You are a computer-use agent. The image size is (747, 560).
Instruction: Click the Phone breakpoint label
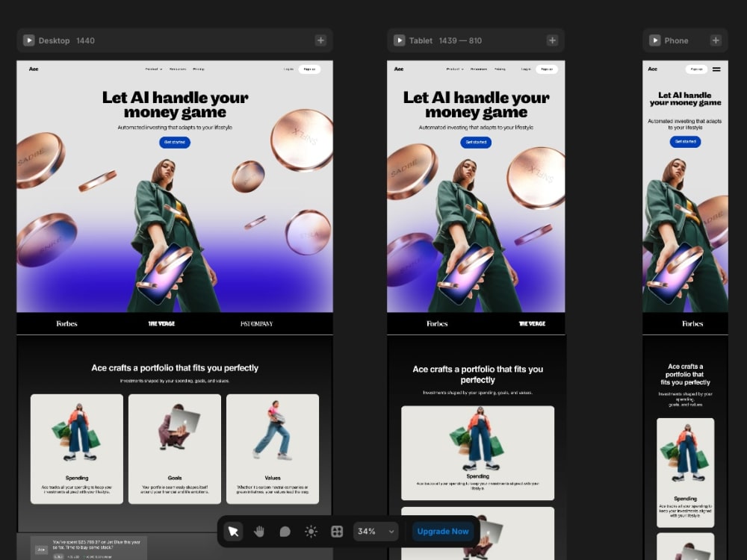point(677,40)
